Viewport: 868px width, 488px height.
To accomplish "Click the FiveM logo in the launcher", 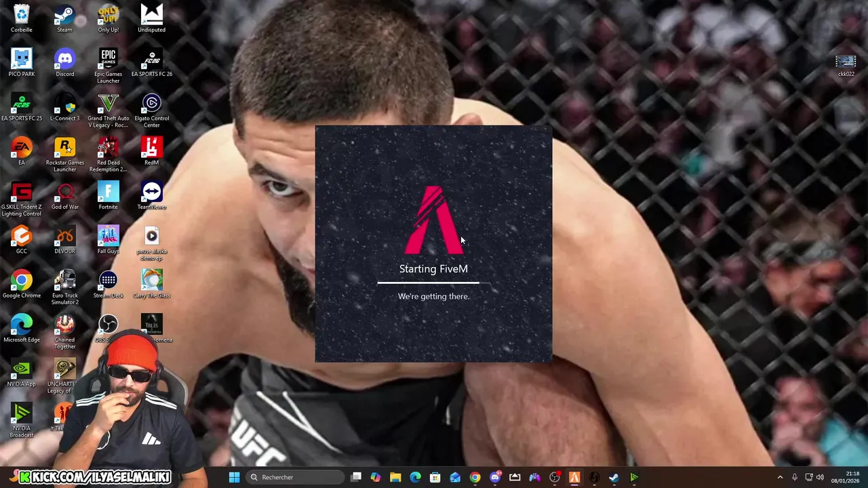I will click(434, 220).
